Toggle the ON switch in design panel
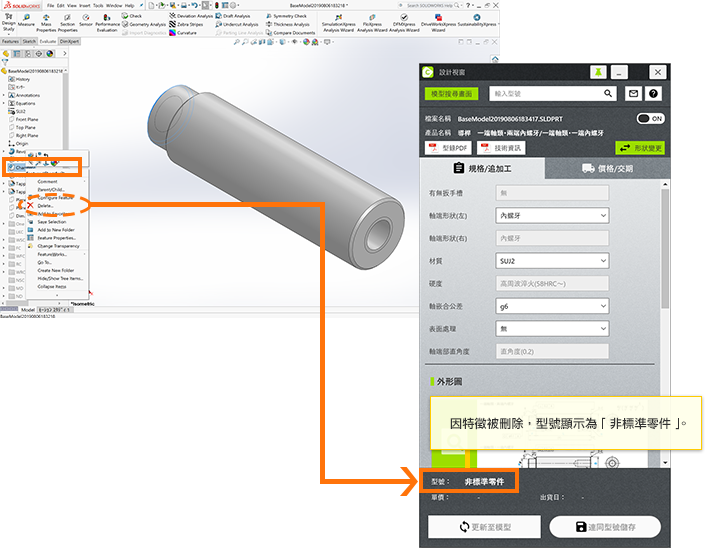The image size is (705, 548). click(x=650, y=118)
